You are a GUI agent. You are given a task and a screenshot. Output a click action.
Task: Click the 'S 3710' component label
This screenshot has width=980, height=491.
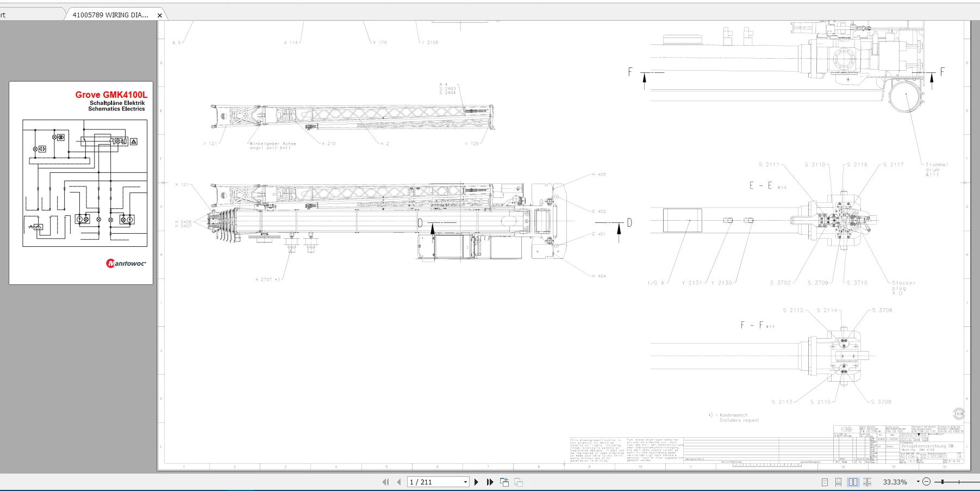(x=857, y=283)
